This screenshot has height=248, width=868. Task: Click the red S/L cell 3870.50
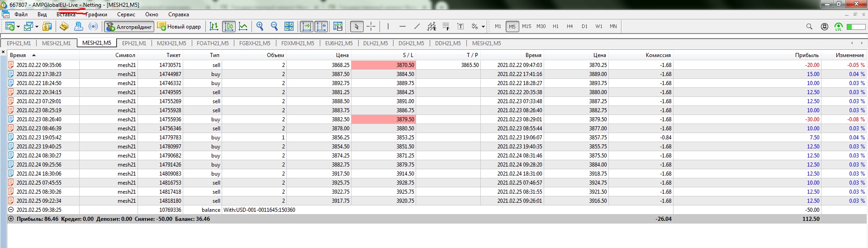(384, 65)
